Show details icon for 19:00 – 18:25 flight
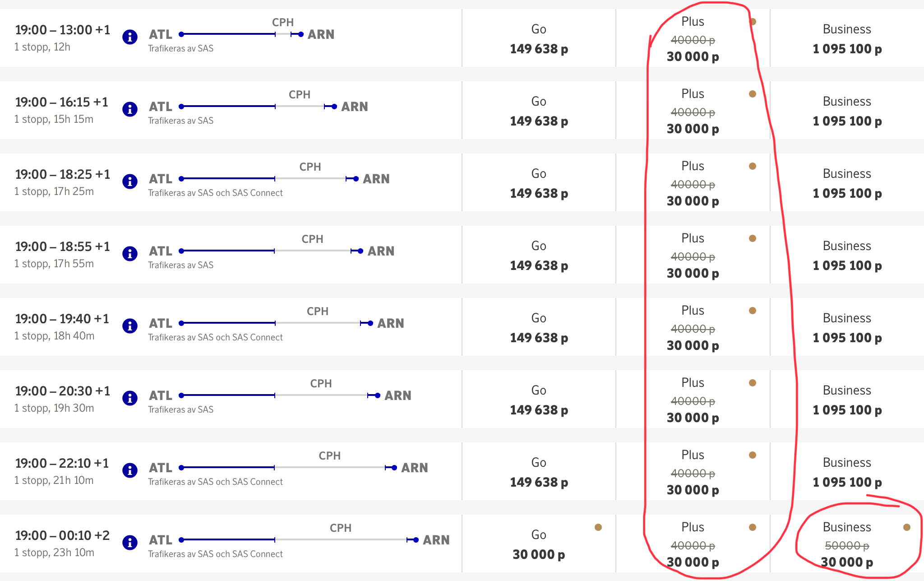 [130, 181]
